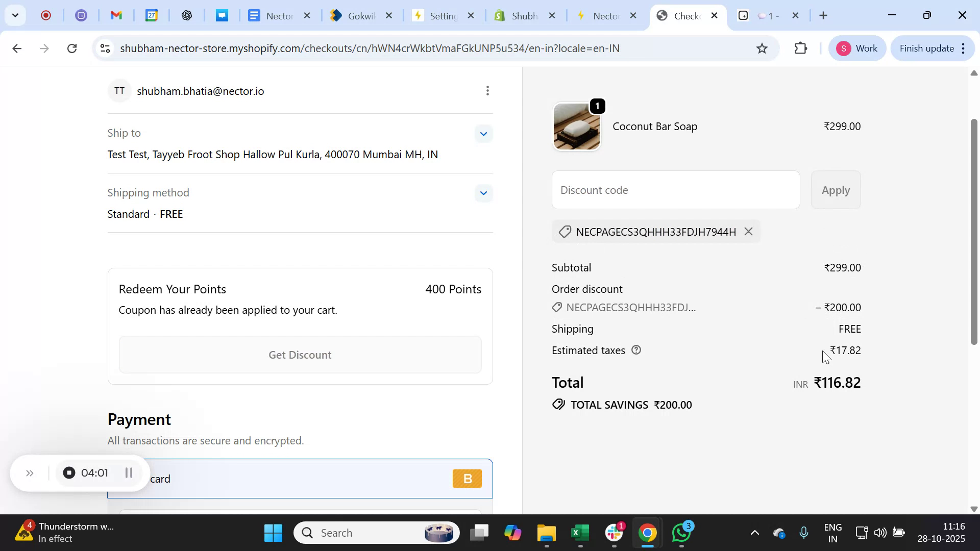980x551 pixels.
Task: Click the site information icon in address bar
Action: point(105,48)
